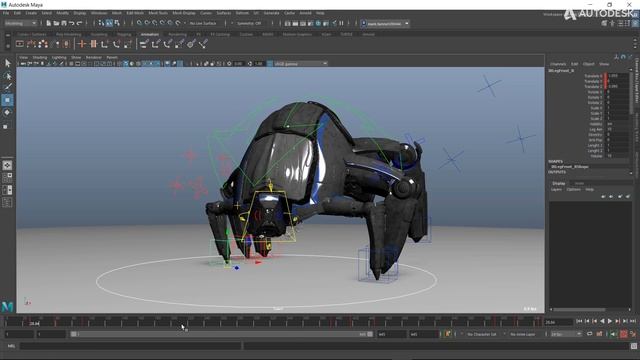Click the Set Key on Animated shelf icon
Screen dimensions: 640x360
tap(93, 44)
